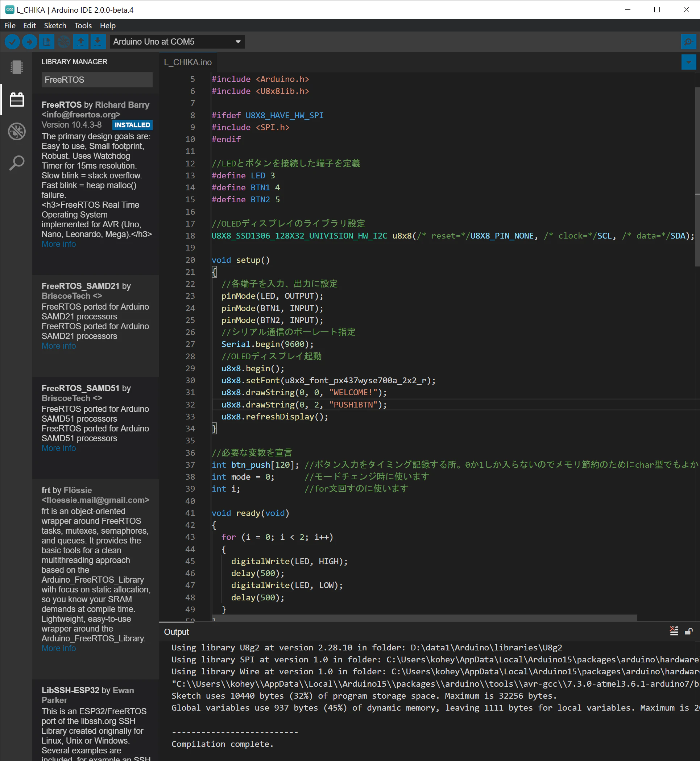Click the INSTALLED badge on FreeRTOS
This screenshot has height=761, width=700.
tap(132, 125)
